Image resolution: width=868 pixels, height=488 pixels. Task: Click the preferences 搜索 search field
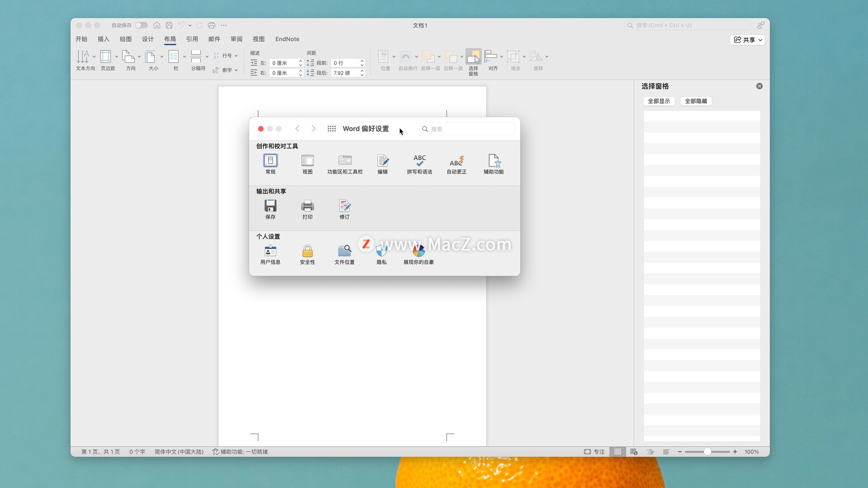[467, 129]
